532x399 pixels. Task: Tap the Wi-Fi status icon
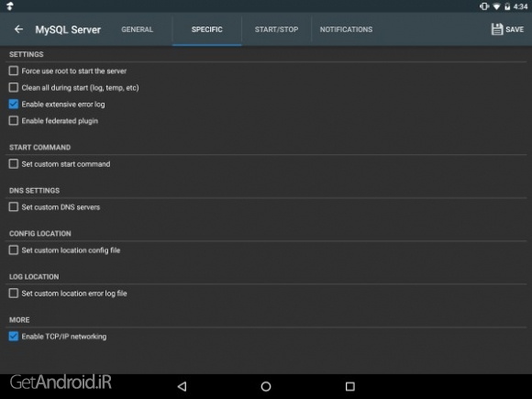pyautogui.click(x=496, y=6)
